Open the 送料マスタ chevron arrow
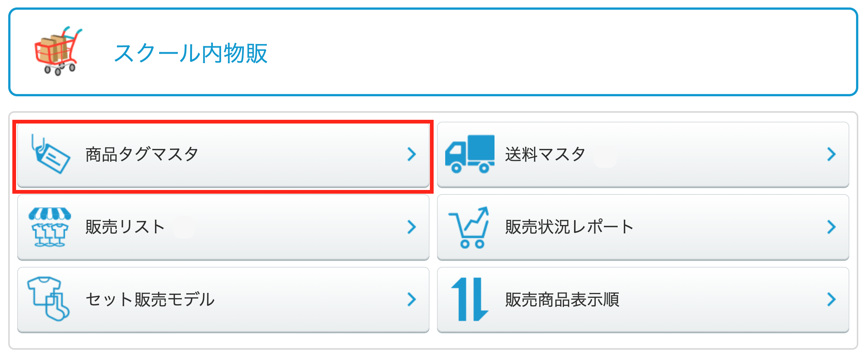This screenshot has height=362, width=868. point(831,154)
